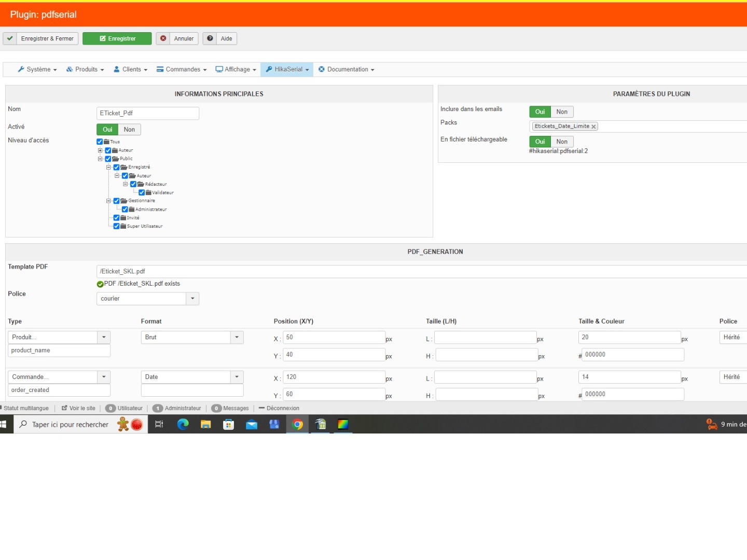Open the Format dropdown showing Date
Viewport: 747px width, 560px height.
pyautogui.click(x=192, y=377)
